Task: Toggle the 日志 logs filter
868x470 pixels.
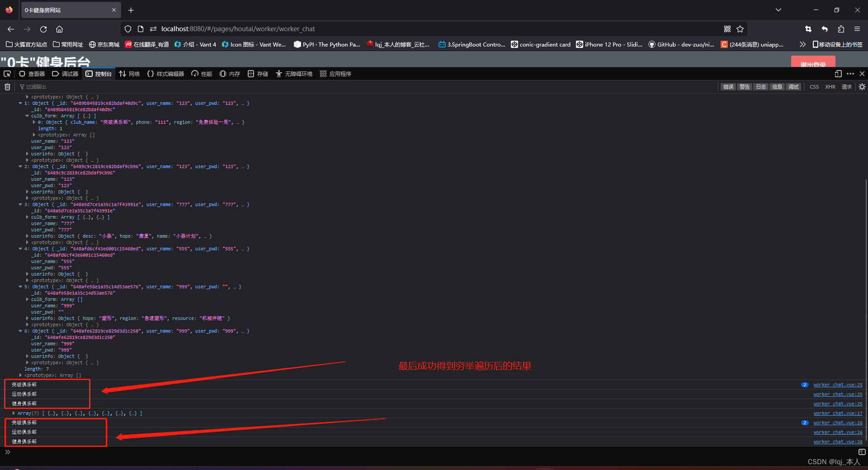Action: pyautogui.click(x=761, y=87)
